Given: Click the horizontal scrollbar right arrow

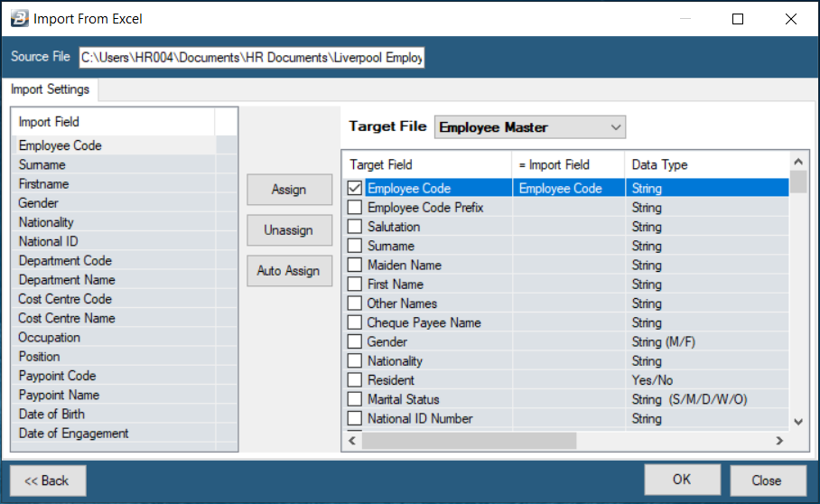Looking at the screenshot, I should [x=779, y=441].
